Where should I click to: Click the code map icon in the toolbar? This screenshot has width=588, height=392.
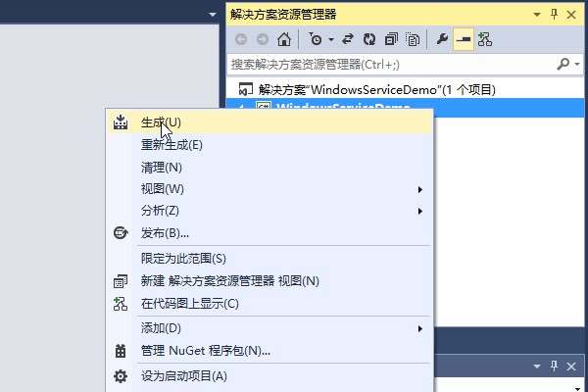tap(485, 39)
